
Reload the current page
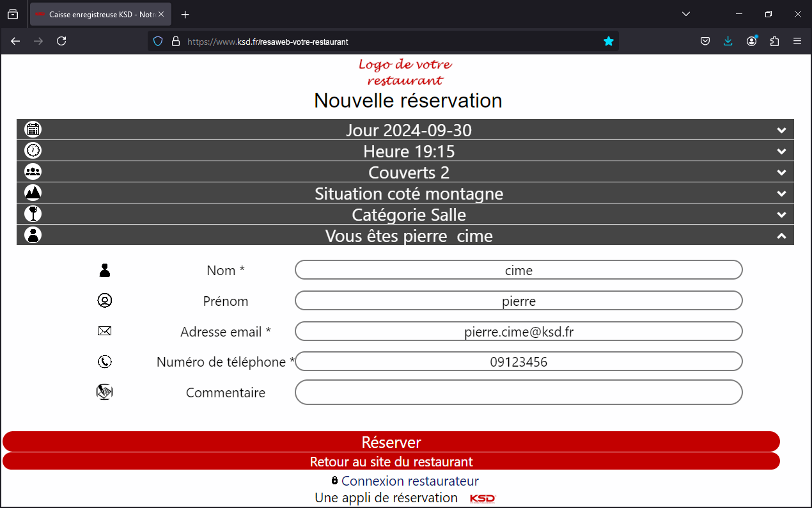(61, 41)
